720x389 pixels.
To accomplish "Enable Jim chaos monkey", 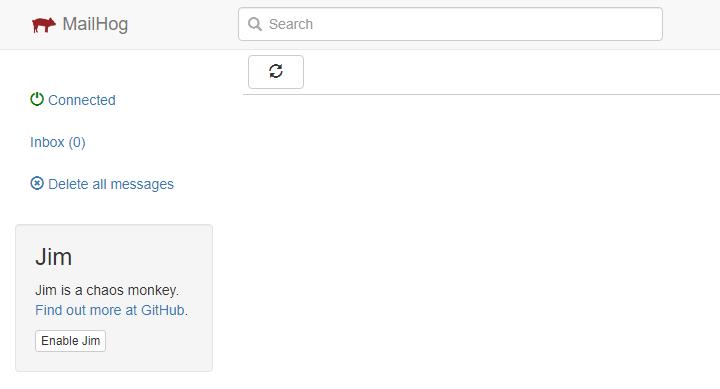I will coord(70,341).
